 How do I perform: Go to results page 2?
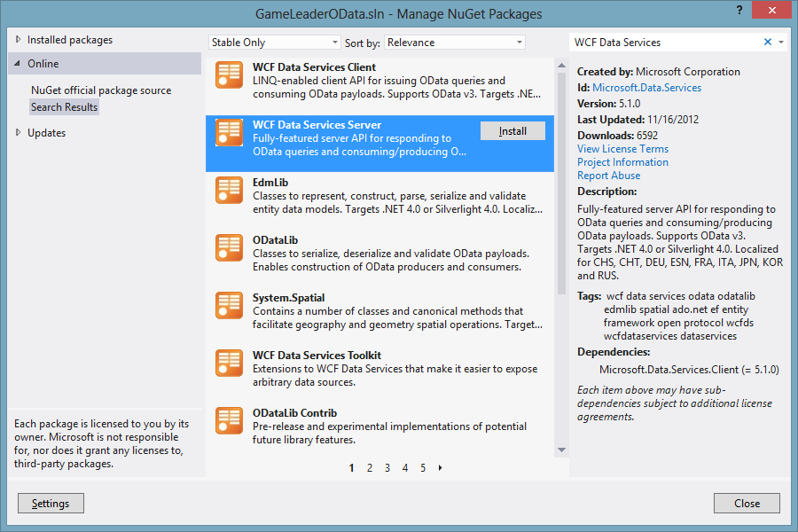point(370,468)
